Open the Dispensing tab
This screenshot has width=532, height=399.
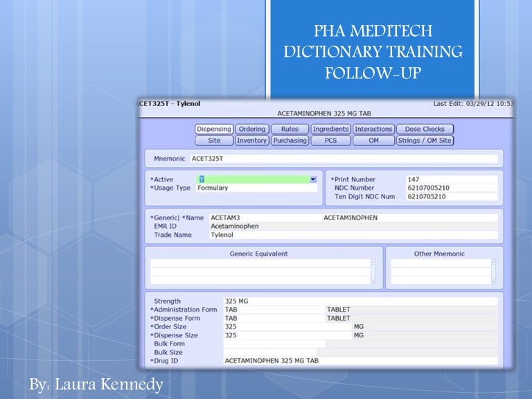pyautogui.click(x=214, y=129)
